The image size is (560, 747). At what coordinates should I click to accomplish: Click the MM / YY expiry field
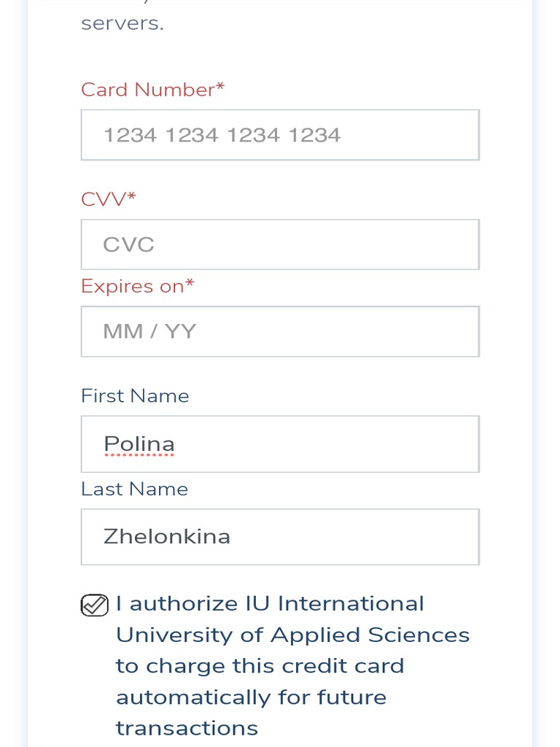coord(280,332)
